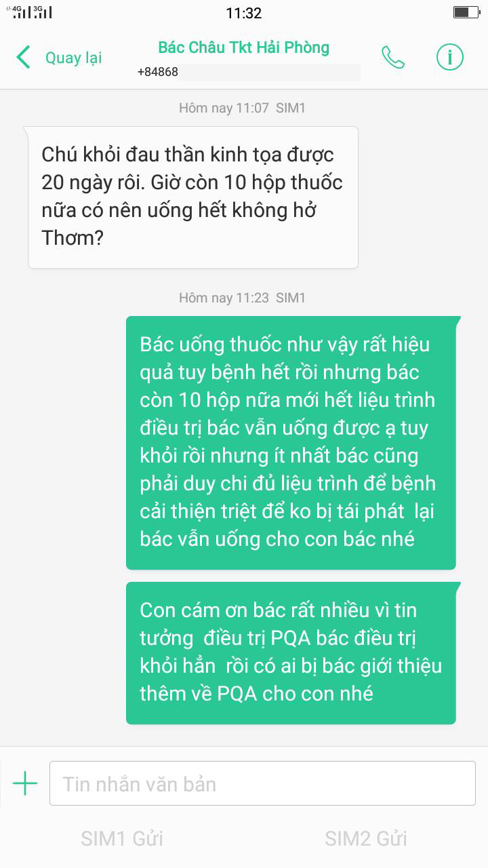Tap the plus attachment icon
Image resolution: width=488 pixels, height=868 pixels.
(x=25, y=784)
